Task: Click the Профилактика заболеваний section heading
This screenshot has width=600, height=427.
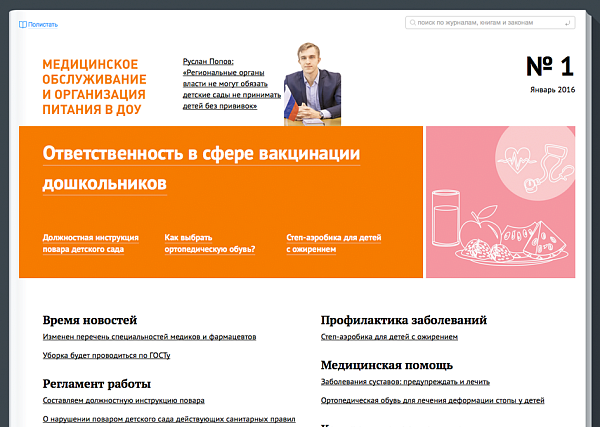Action: click(404, 320)
